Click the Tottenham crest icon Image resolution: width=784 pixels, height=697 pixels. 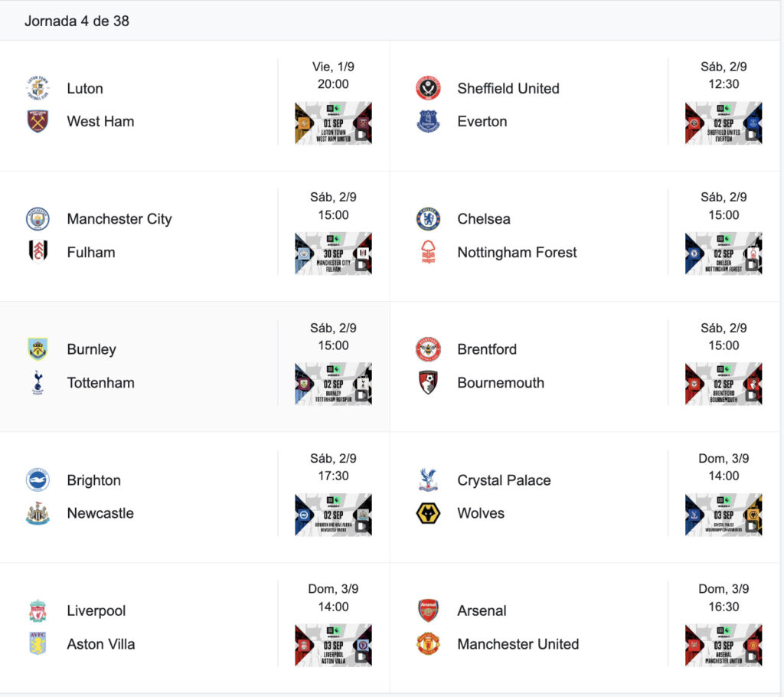click(x=38, y=383)
